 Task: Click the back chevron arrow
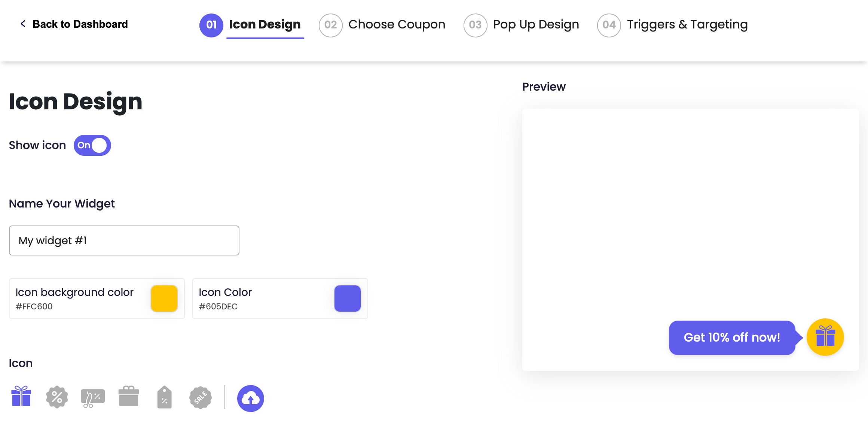(x=23, y=24)
